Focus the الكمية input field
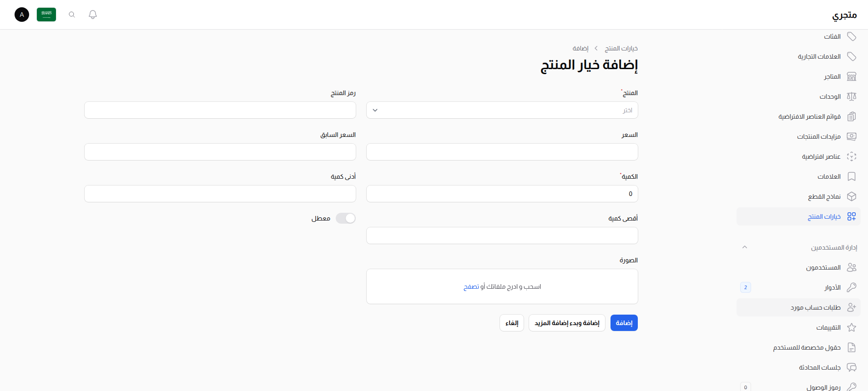The image size is (868, 391). click(502, 194)
